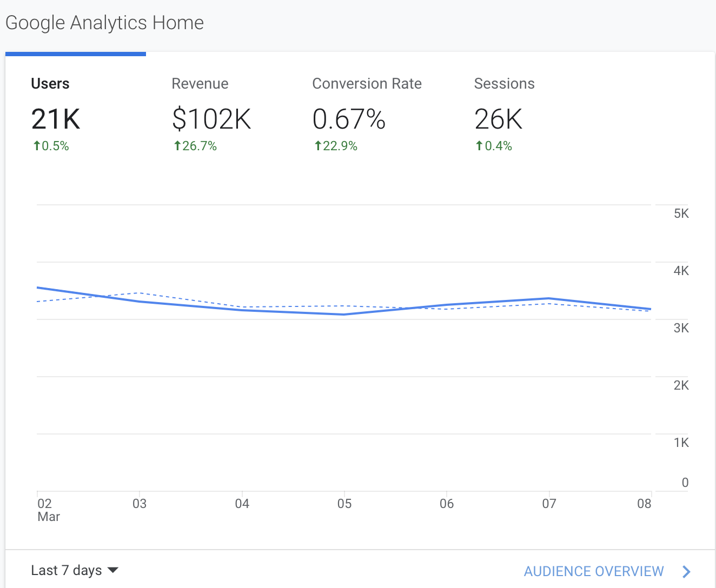This screenshot has width=716, height=588.
Task: Click the 02 Mar date label on axis
Action: pos(48,510)
